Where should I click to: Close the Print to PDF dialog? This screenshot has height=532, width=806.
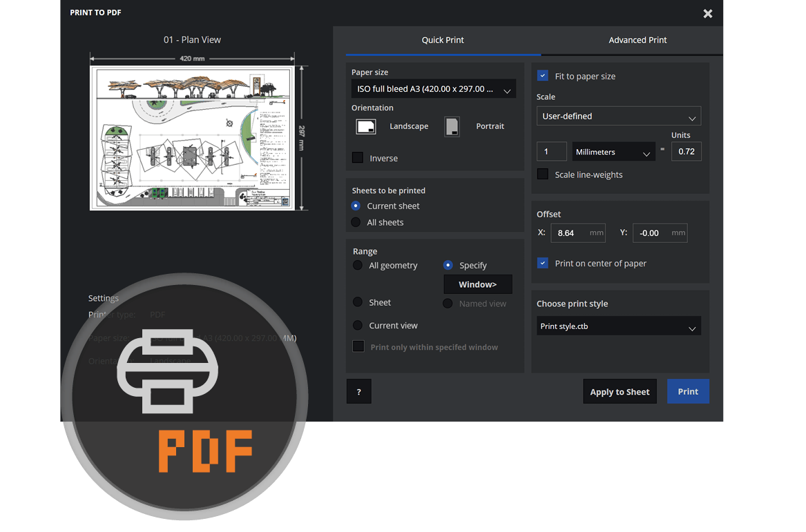[x=707, y=14]
